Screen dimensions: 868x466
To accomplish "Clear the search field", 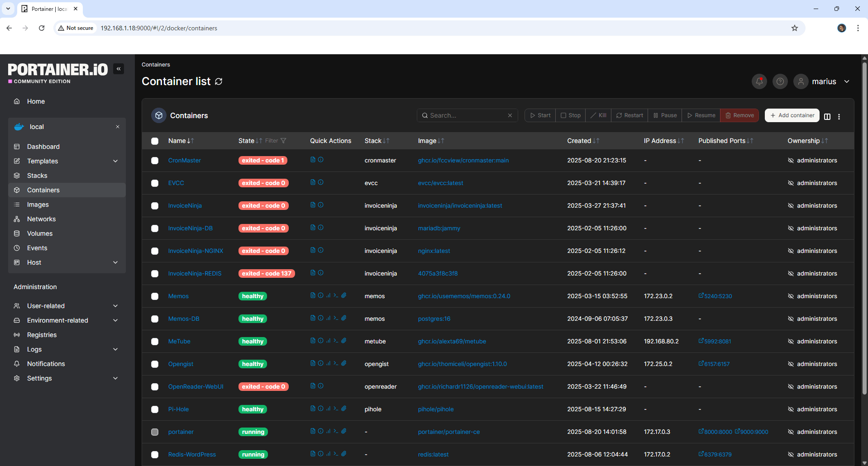I will click(x=510, y=115).
